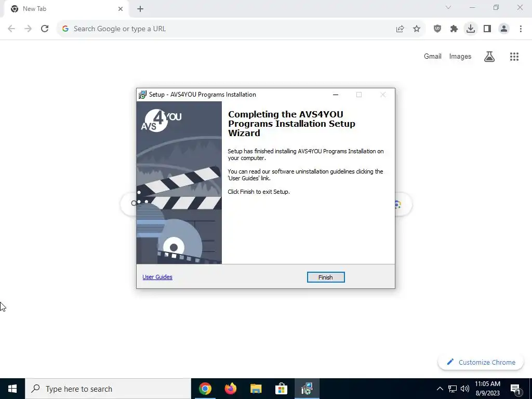Image resolution: width=532 pixels, height=399 pixels.
Task: Open the Gmail link
Action: pos(433,56)
